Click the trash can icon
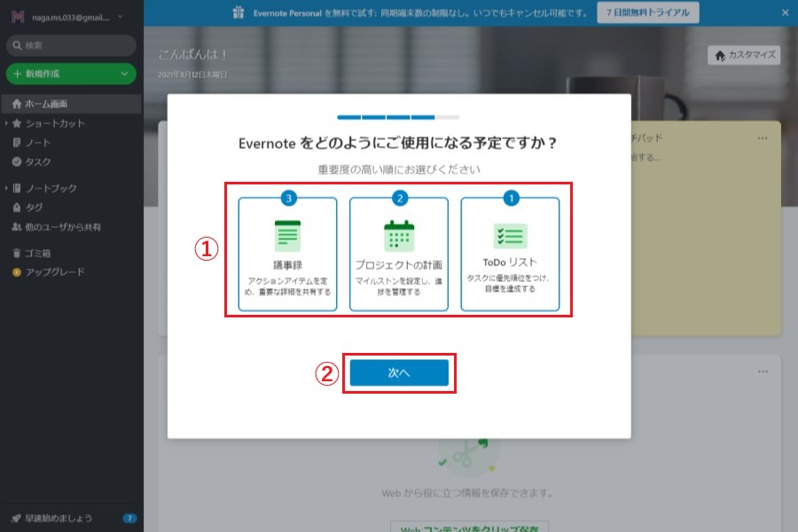Viewport: 798px width, 532px height. (17, 253)
